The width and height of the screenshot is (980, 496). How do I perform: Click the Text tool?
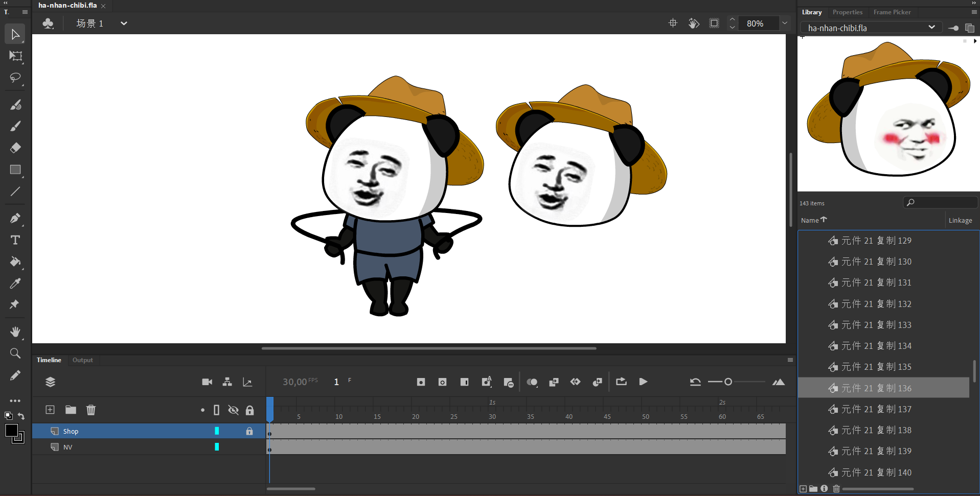[15, 240]
